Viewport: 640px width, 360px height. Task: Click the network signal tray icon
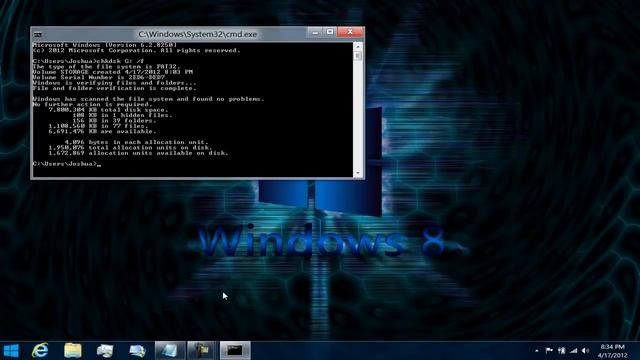tap(574, 351)
